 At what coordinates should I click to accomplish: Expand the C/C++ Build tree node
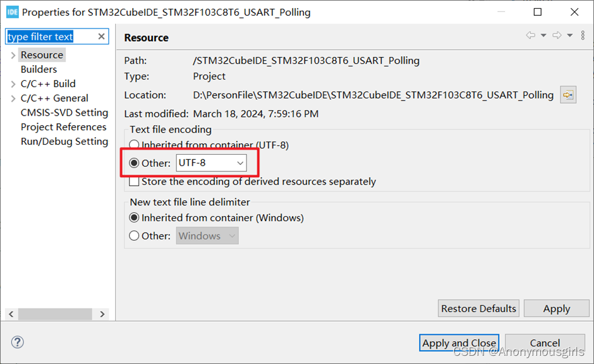pyautogui.click(x=13, y=84)
